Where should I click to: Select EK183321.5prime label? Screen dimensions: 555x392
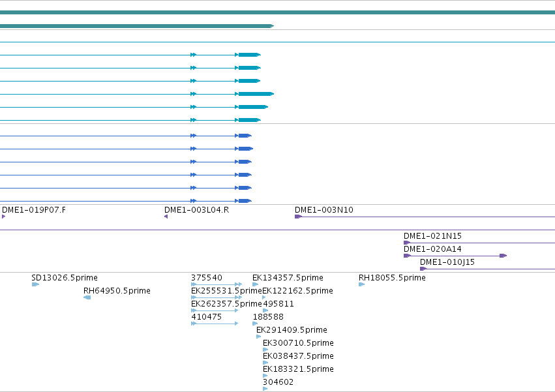(298, 369)
